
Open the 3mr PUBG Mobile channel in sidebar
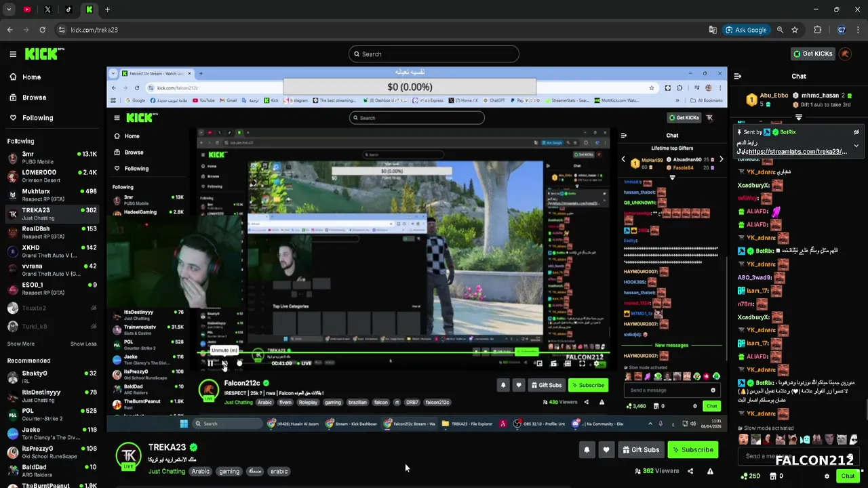(52, 157)
